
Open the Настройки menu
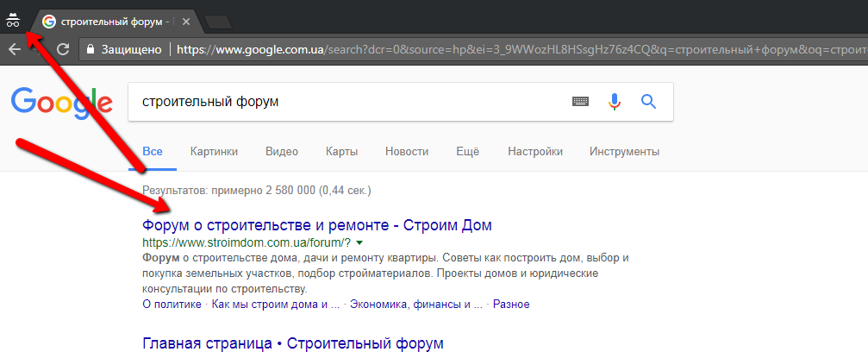click(534, 151)
